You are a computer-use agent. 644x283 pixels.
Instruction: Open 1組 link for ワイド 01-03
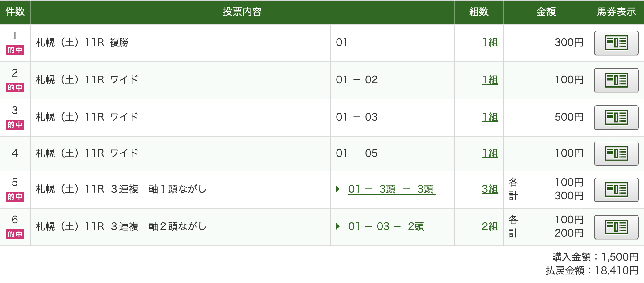(x=490, y=117)
